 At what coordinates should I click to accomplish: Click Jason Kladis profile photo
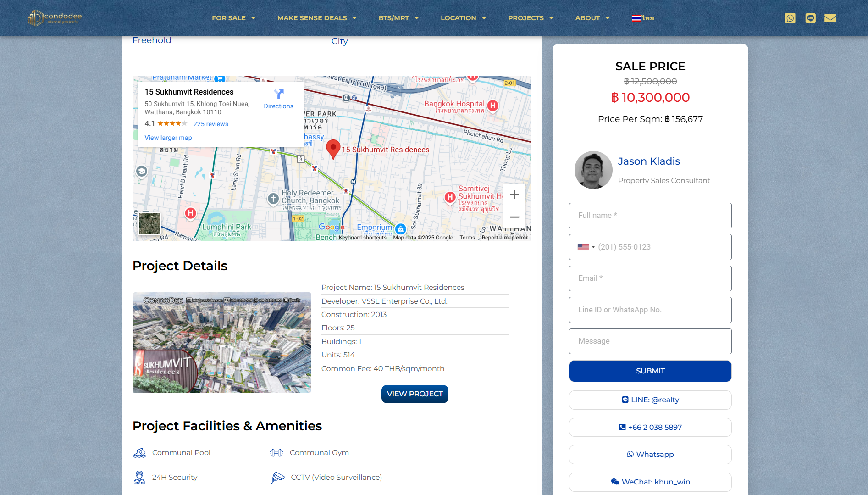pyautogui.click(x=593, y=170)
